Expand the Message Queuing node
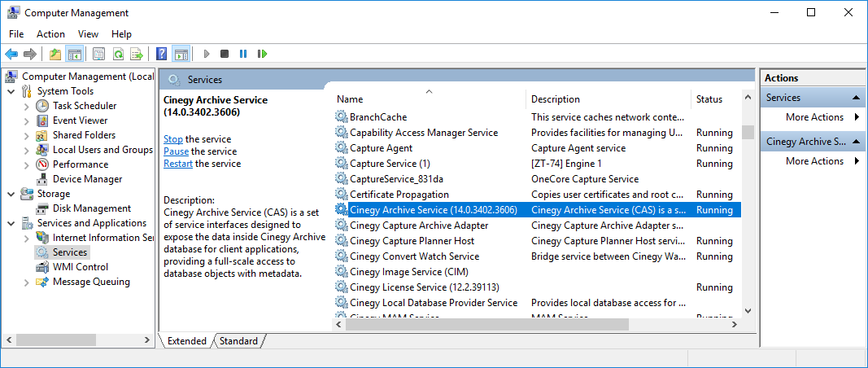 (27, 282)
